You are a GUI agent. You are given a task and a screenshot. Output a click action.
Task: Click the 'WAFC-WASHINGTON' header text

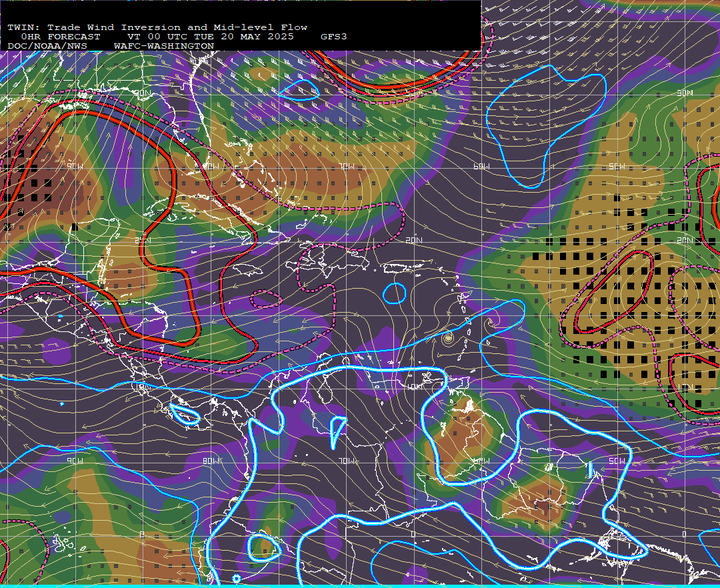pos(164,47)
